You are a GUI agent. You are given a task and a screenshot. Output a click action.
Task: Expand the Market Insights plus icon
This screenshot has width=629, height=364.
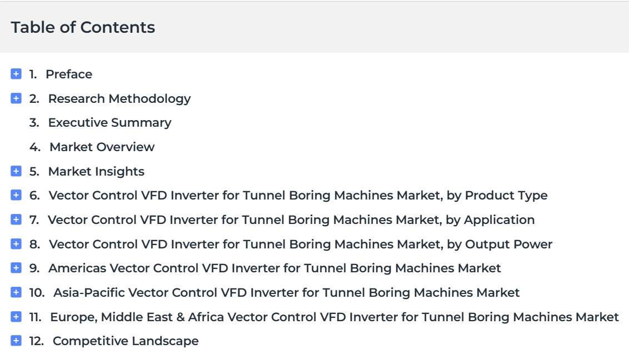pos(16,171)
